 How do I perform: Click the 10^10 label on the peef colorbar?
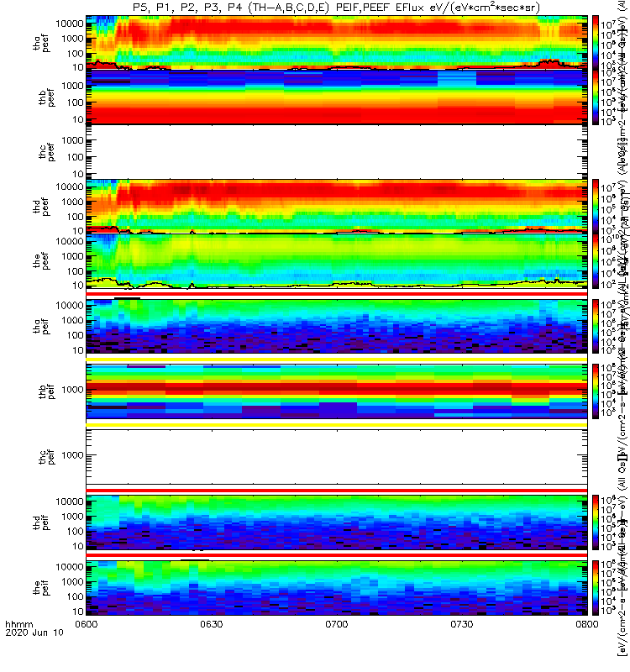pyautogui.click(x=608, y=239)
